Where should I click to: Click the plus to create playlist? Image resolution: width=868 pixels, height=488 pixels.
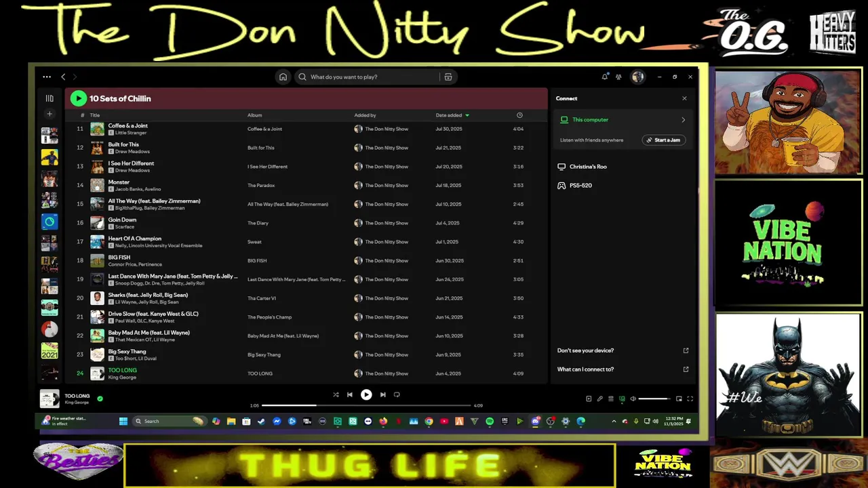point(50,114)
